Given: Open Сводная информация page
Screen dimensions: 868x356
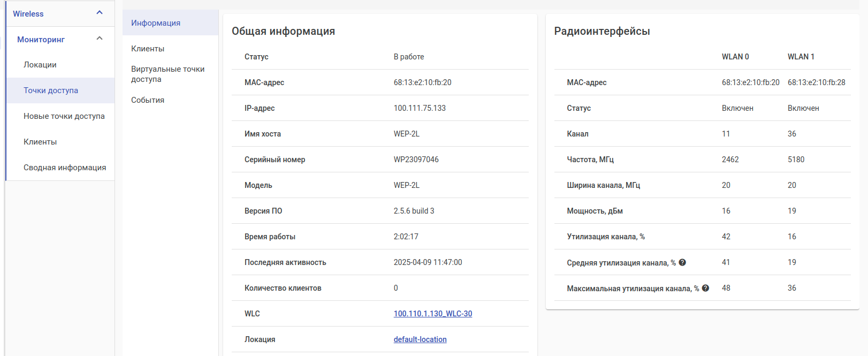Looking at the screenshot, I should pyautogui.click(x=65, y=168).
